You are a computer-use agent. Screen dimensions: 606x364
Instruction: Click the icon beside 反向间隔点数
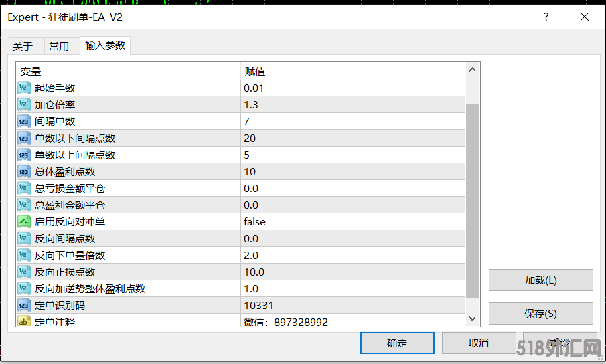point(24,239)
